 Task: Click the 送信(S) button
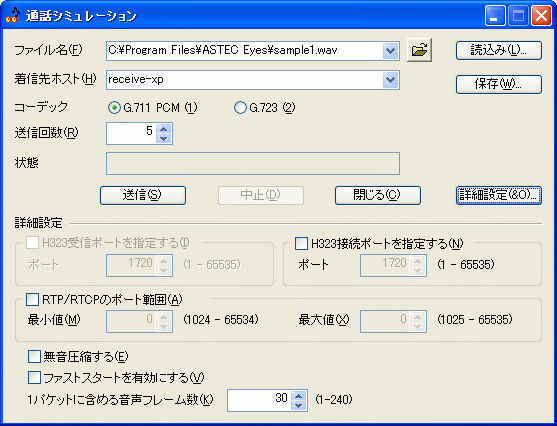[x=143, y=195]
